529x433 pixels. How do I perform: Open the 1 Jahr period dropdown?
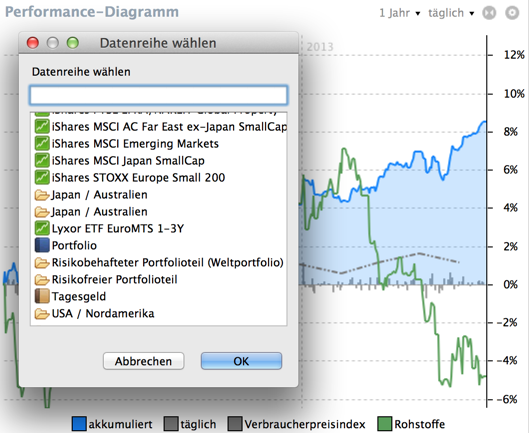tap(399, 13)
